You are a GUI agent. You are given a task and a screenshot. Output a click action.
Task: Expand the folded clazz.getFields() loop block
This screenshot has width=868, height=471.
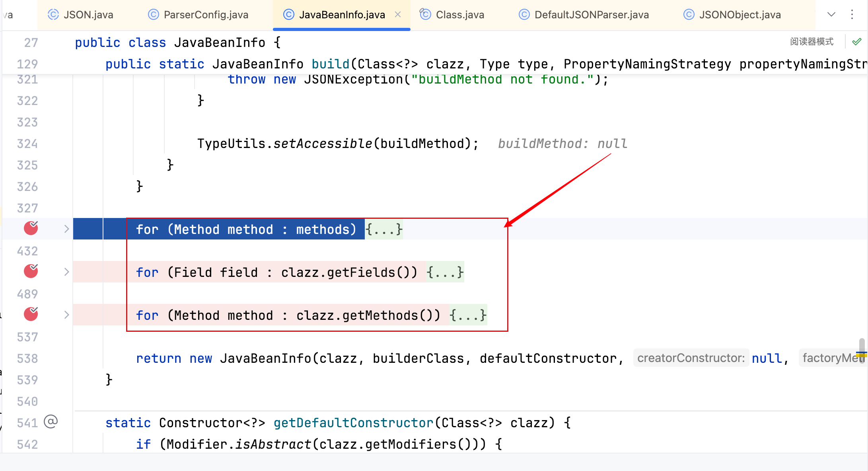click(66, 272)
